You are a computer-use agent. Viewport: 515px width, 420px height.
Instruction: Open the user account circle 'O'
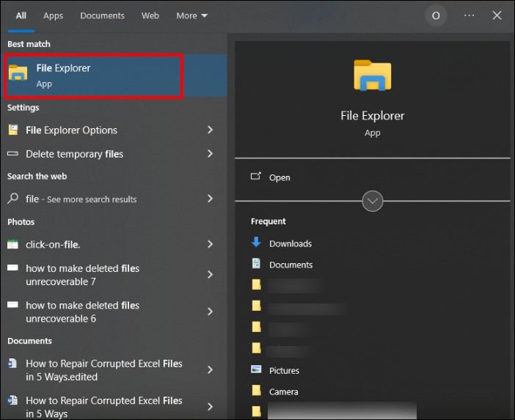(436, 15)
